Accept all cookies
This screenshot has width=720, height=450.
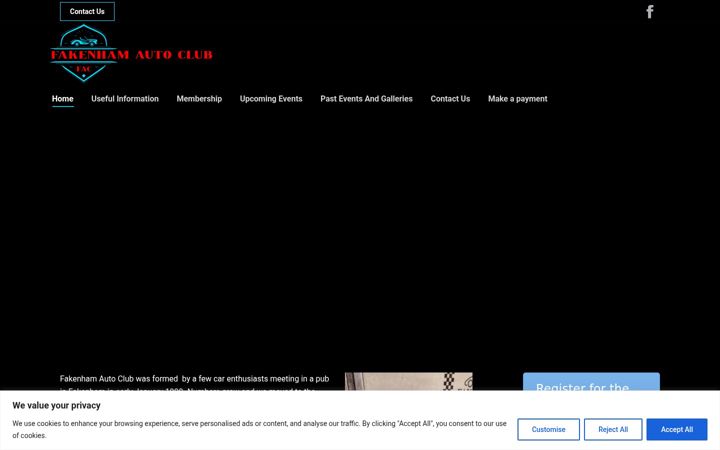(677, 429)
